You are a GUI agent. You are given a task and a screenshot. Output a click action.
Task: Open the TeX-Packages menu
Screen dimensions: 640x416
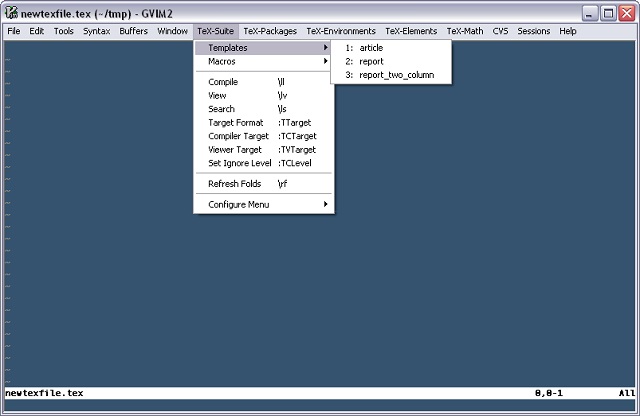click(270, 31)
